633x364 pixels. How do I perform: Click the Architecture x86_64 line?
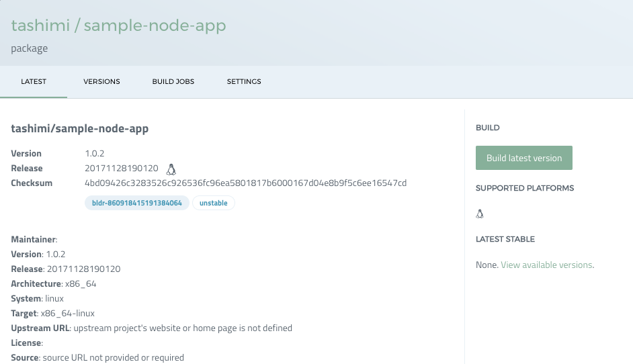coord(54,284)
